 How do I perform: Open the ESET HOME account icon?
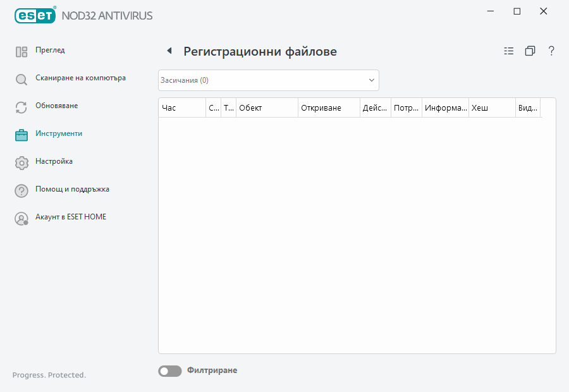click(21, 217)
